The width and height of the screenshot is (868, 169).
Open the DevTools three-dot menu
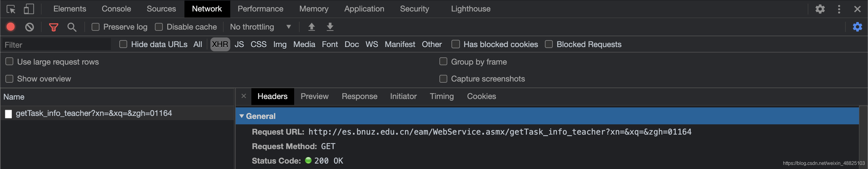tap(839, 9)
